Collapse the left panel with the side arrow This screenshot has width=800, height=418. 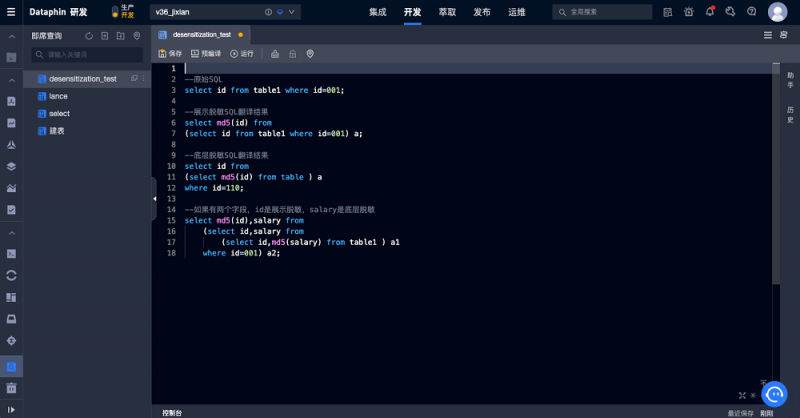click(154, 198)
